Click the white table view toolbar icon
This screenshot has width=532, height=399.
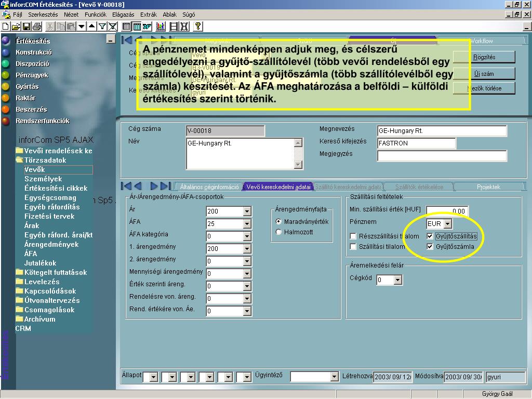coord(126,26)
